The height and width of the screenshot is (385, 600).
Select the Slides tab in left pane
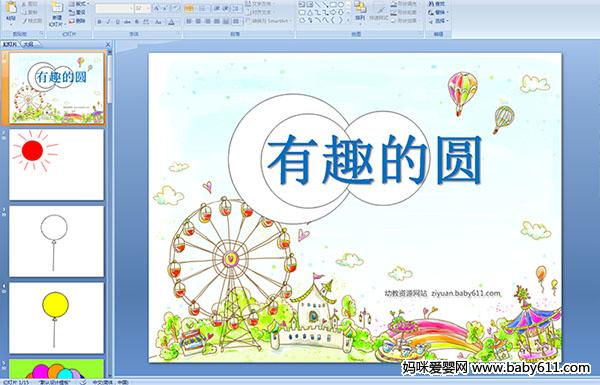tap(9, 44)
